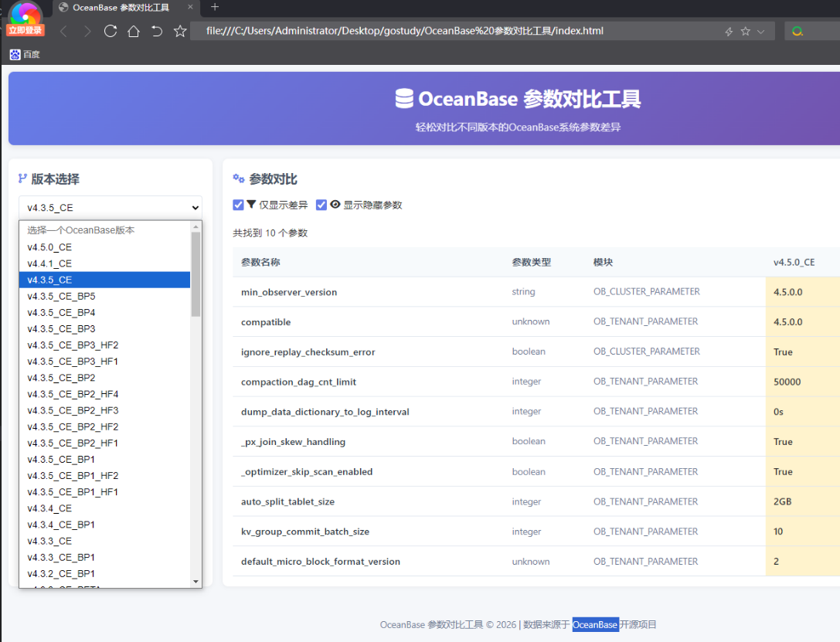Screen dimensions: 840x642
Task: Toggle the 仅显示差异 checkbox
Action: pos(238,205)
